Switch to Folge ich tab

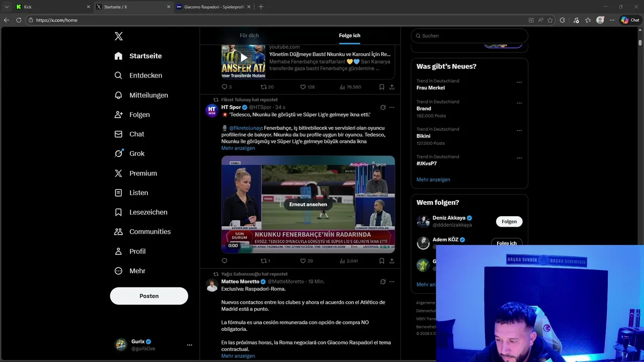point(350,36)
